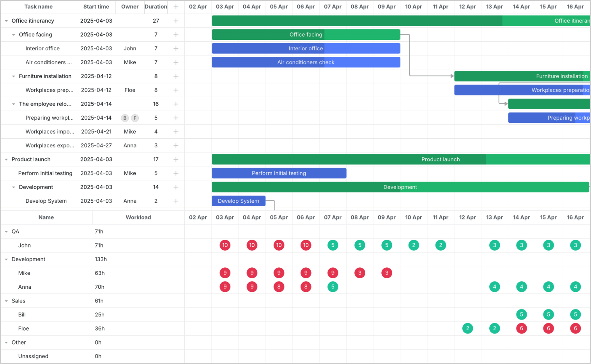Click owner avatar F on Preparing workplaces row
Screen dimensions: 591x364
click(135, 118)
